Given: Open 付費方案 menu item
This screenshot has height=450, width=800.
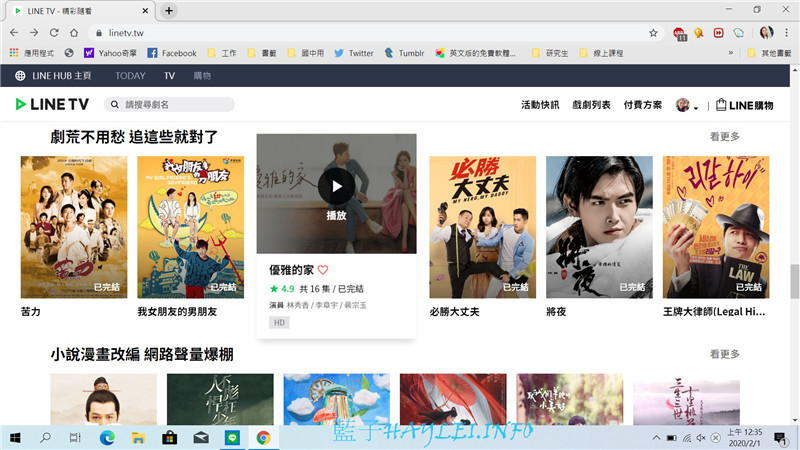Looking at the screenshot, I should point(643,105).
